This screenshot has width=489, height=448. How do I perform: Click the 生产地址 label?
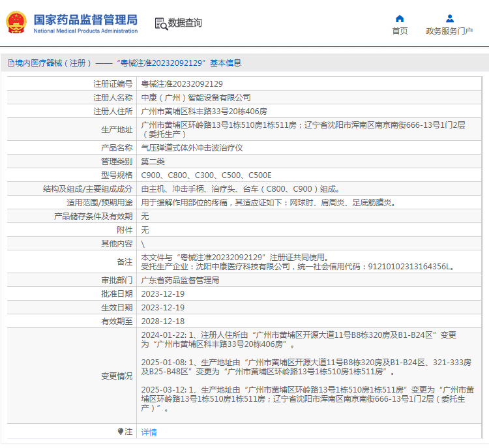tap(117, 130)
